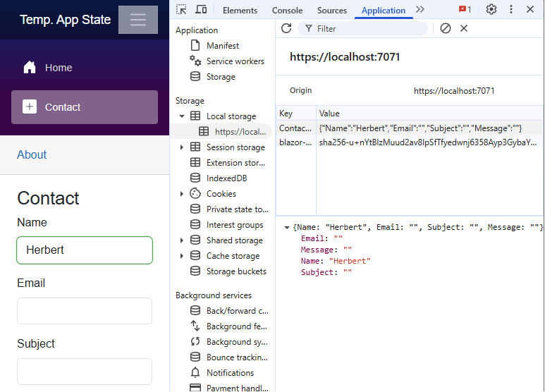Expand the Session storage tree node
The image size is (545, 392).
182,147
